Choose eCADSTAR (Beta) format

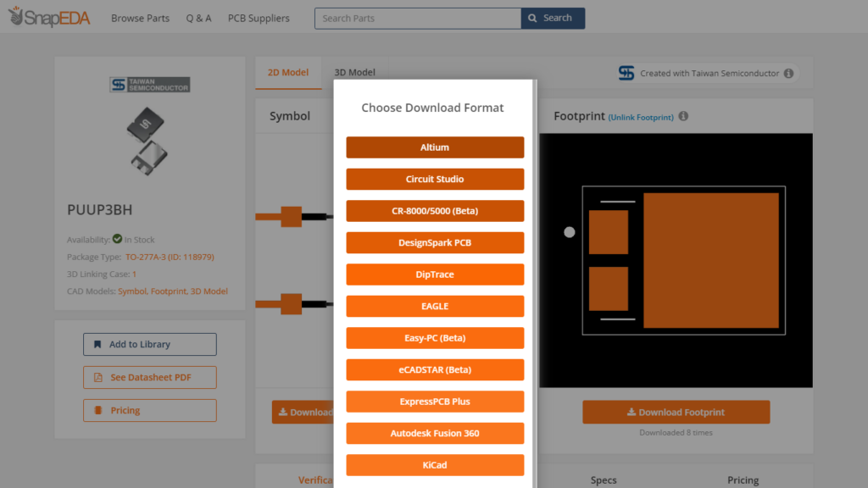click(x=435, y=369)
